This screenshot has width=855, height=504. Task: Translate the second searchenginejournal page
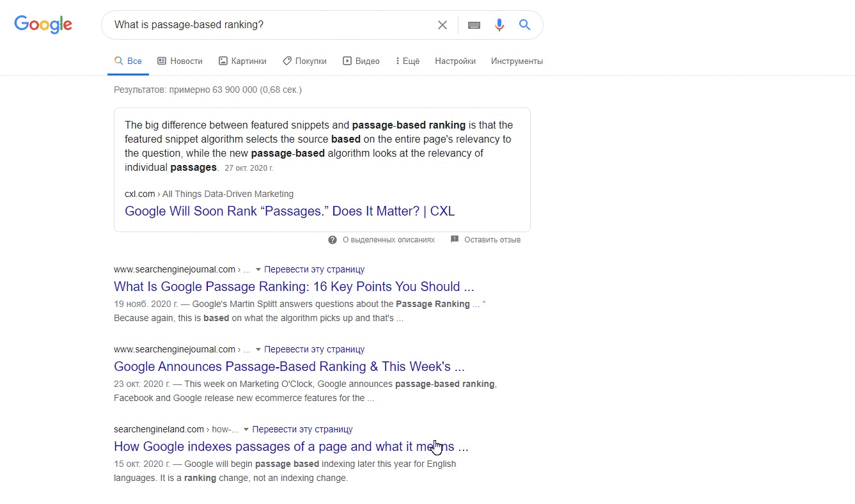click(x=314, y=349)
